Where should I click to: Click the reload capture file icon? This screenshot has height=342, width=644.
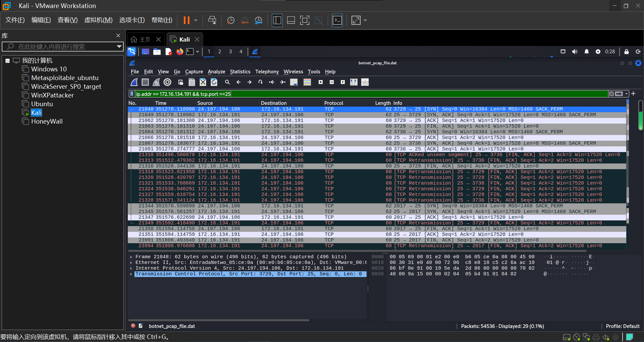click(x=214, y=82)
